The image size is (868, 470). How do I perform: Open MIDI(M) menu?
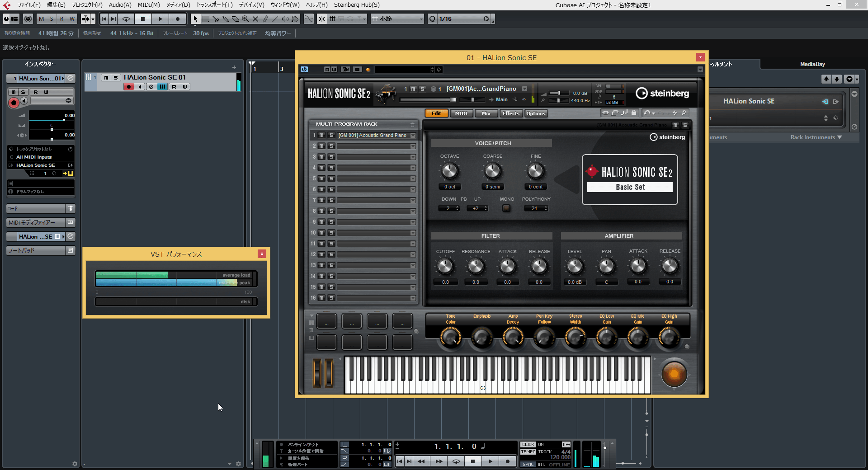(x=149, y=5)
